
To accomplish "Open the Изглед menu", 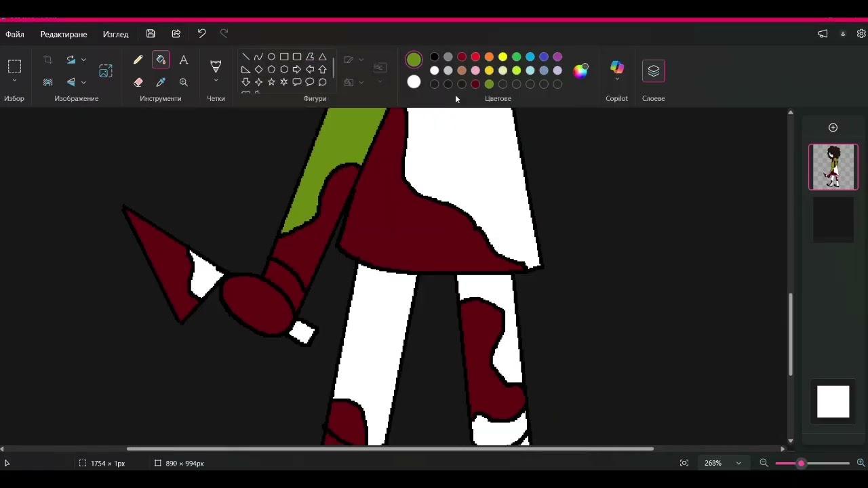I will (115, 35).
